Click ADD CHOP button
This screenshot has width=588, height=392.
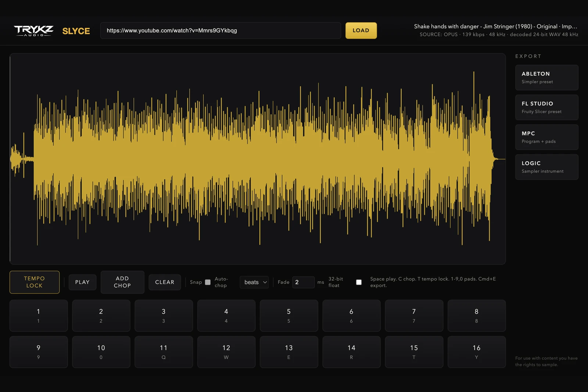click(122, 282)
